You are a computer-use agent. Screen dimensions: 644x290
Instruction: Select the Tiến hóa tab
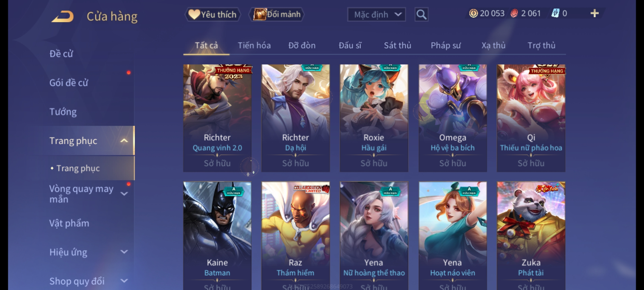point(254,45)
